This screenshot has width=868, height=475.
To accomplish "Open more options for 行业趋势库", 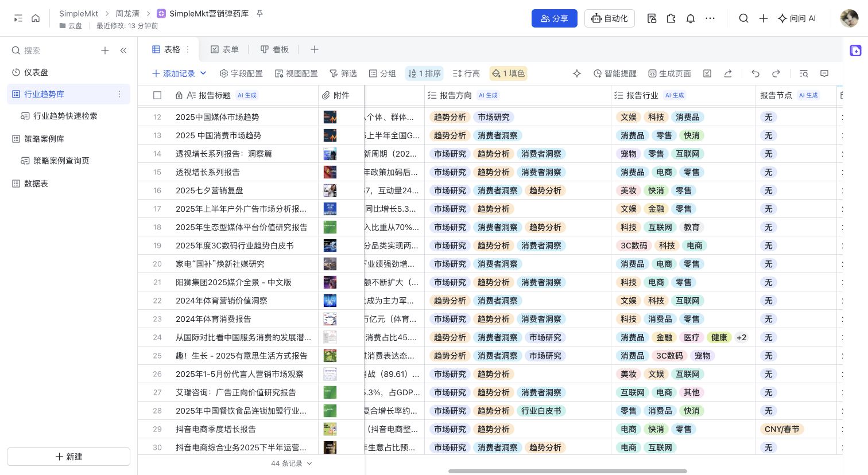I will click(x=119, y=94).
